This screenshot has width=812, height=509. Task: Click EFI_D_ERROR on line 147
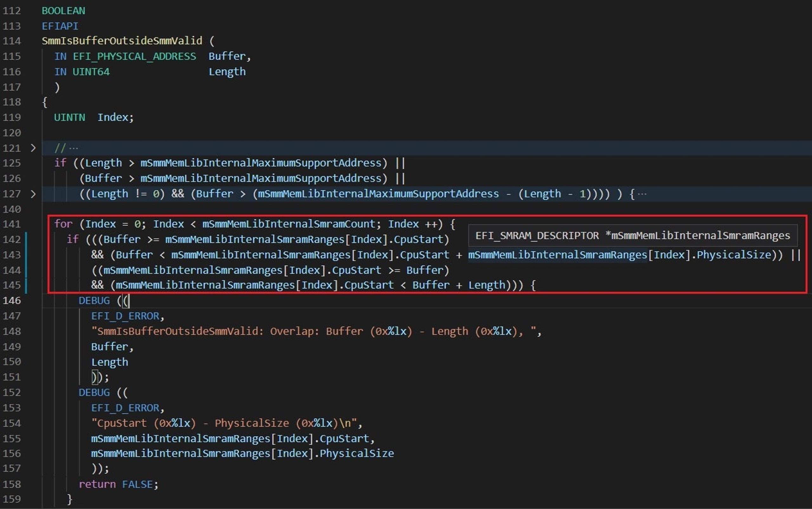[125, 316]
